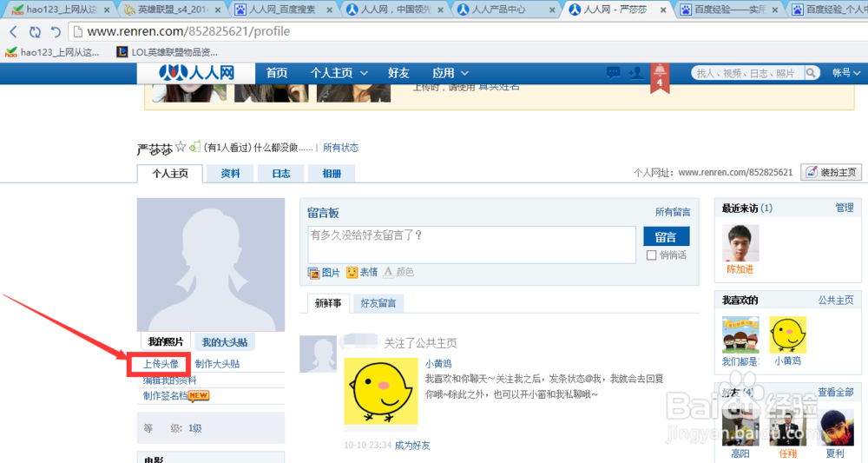The image size is (868, 463).
Task: Close the 人人产品中心 tab
Action: [x=552, y=10]
